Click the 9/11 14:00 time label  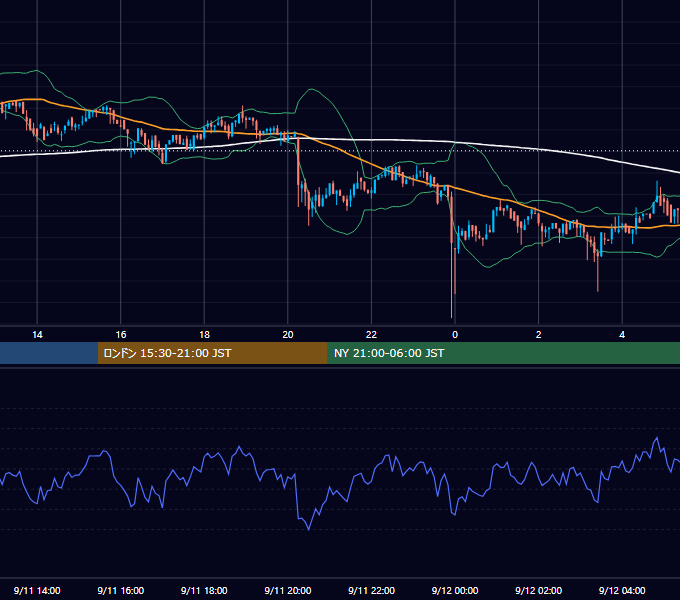coord(37,590)
